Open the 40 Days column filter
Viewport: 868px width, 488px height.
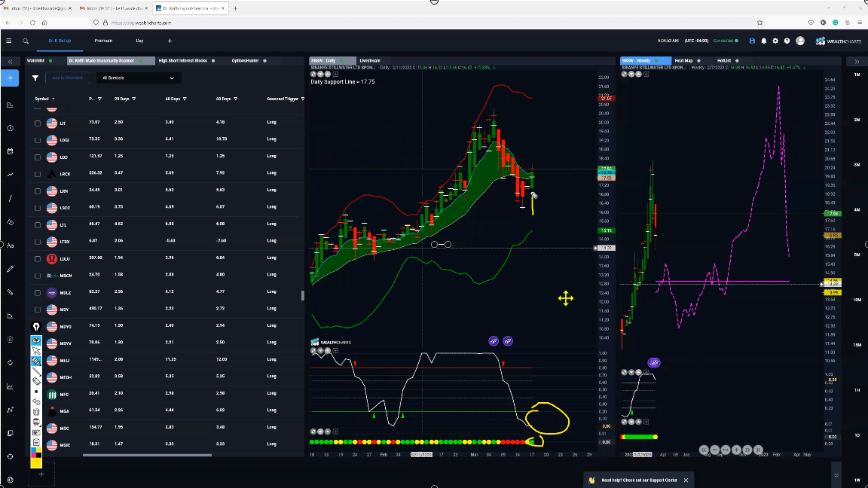tap(185, 99)
